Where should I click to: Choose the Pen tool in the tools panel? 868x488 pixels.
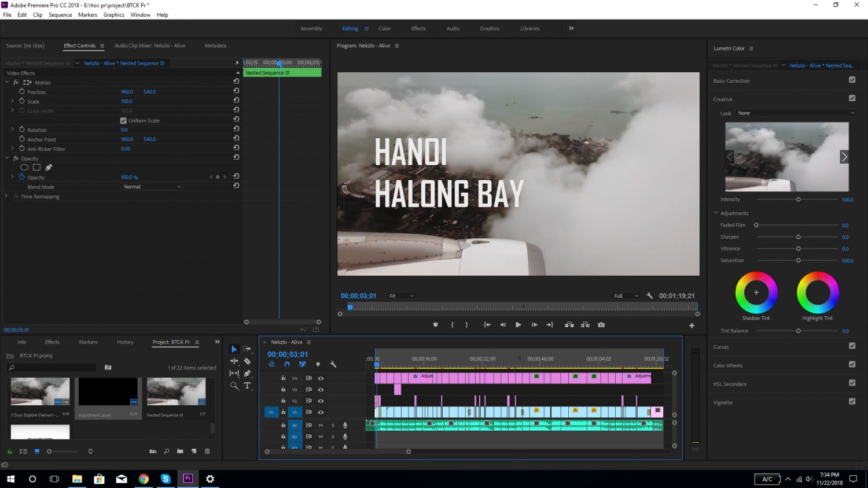pos(247,374)
